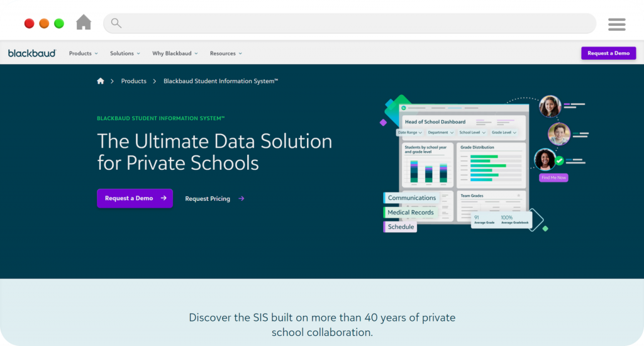Viewport: 644px width, 346px height.
Task: Click the search magnifier icon
Action: (116, 23)
